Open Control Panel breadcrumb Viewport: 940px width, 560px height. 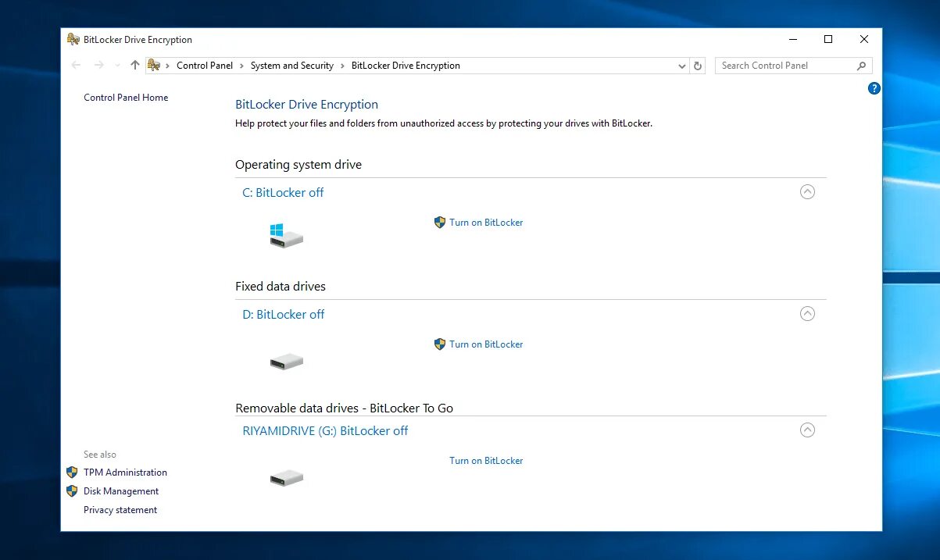[205, 66]
